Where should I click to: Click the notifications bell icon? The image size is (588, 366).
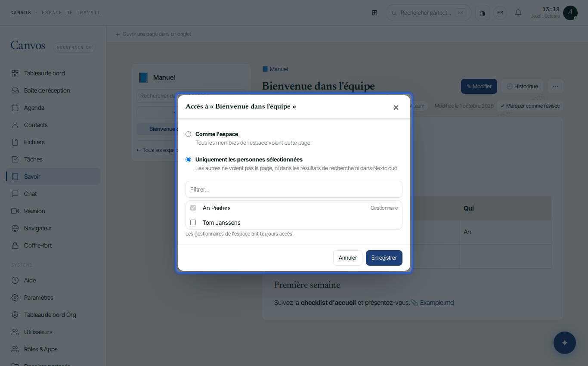click(518, 13)
